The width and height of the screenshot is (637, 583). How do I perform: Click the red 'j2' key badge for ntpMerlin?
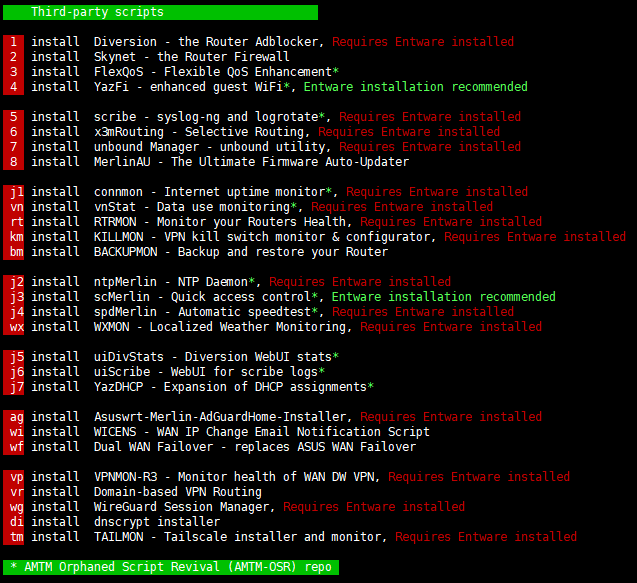point(16,282)
